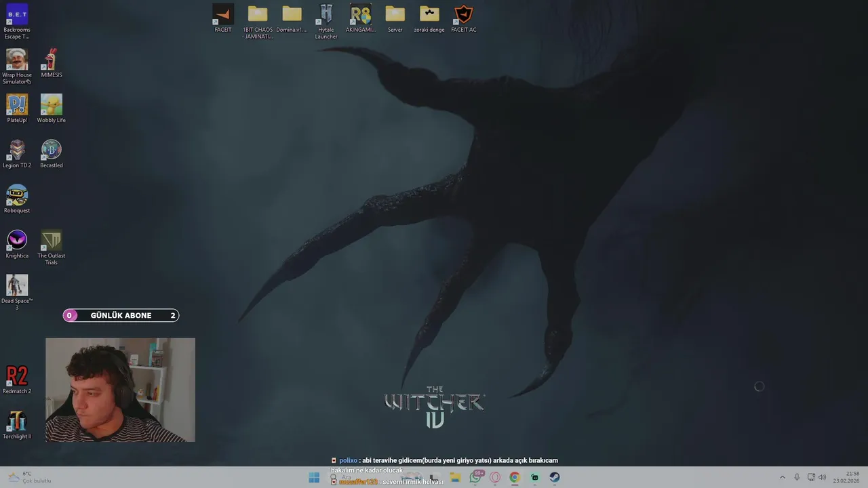The height and width of the screenshot is (488, 868).
Task: Select the Wobbly Life desktop icon
Action: [x=51, y=108]
